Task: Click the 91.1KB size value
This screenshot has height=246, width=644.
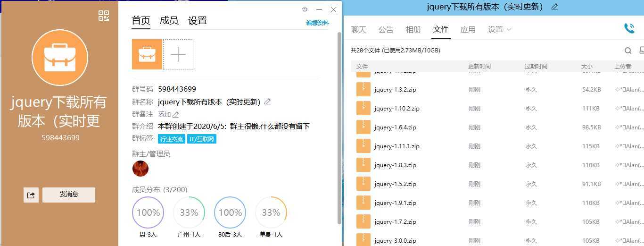Action: coord(592,184)
